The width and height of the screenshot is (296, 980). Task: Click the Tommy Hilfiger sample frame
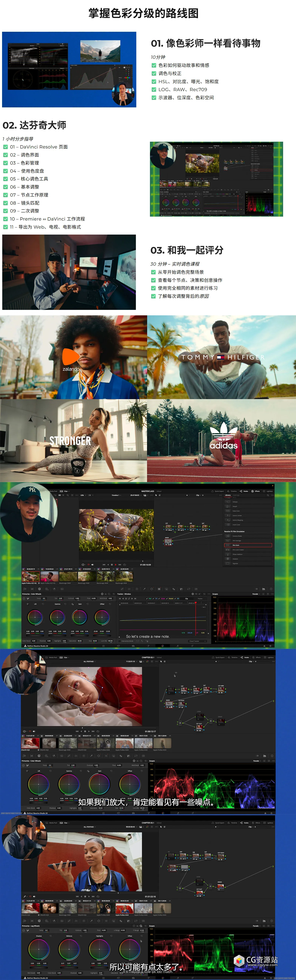221,357
